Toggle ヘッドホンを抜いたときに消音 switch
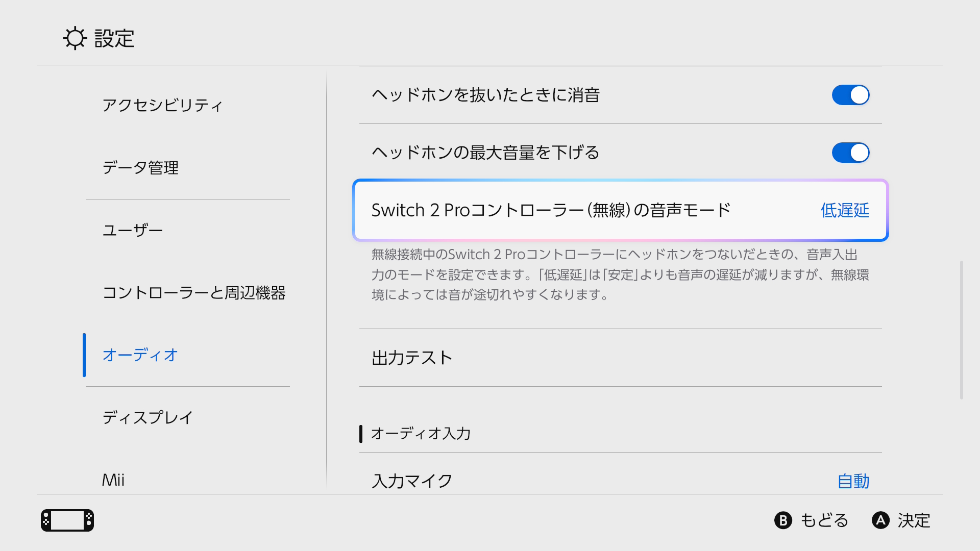The height and width of the screenshot is (551, 980). 850,95
